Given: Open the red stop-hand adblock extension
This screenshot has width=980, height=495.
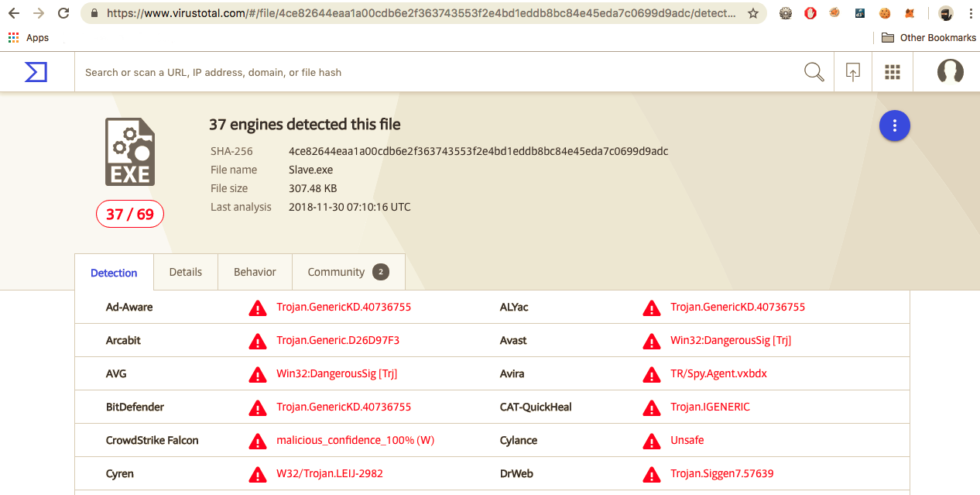Looking at the screenshot, I should (x=810, y=13).
